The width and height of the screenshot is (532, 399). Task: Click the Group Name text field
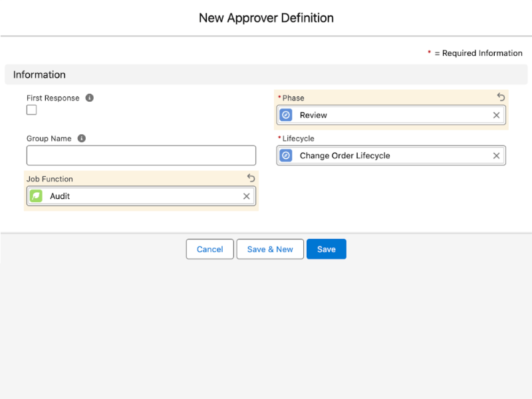[141, 156]
